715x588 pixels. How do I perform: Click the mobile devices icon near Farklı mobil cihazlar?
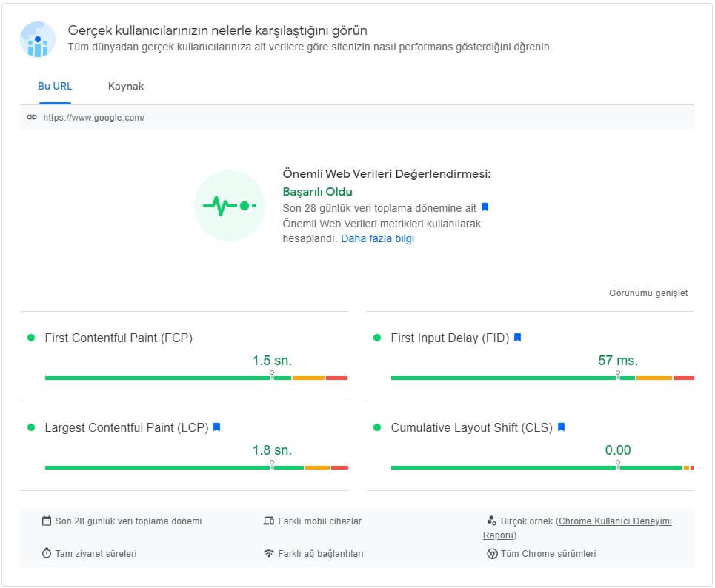coord(268,521)
